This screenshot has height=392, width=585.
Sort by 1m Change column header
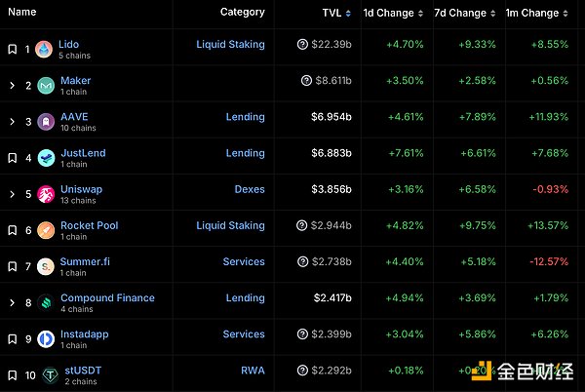[535, 13]
